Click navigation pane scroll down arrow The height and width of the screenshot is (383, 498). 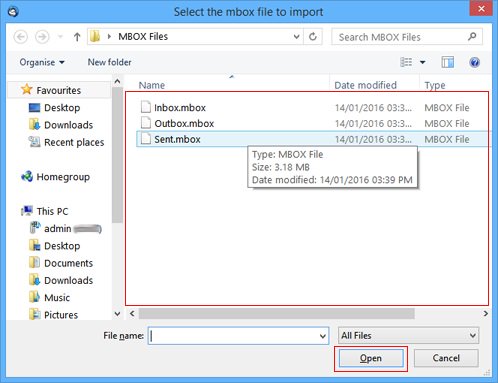pos(117,314)
